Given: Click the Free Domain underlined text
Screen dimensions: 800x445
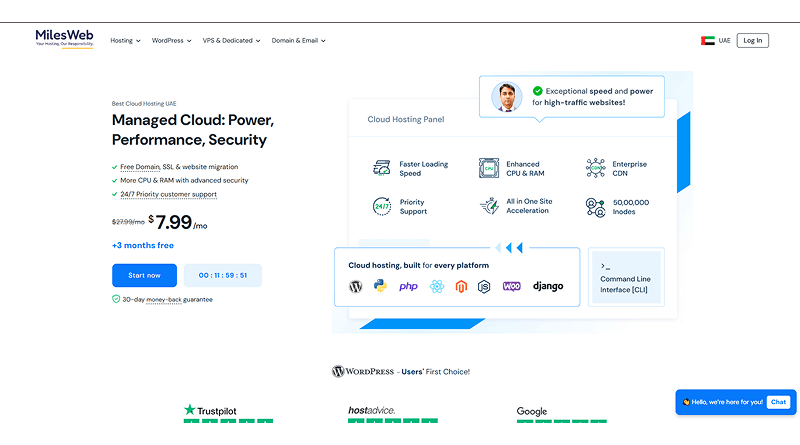Looking at the screenshot, I should coord(140,167).
